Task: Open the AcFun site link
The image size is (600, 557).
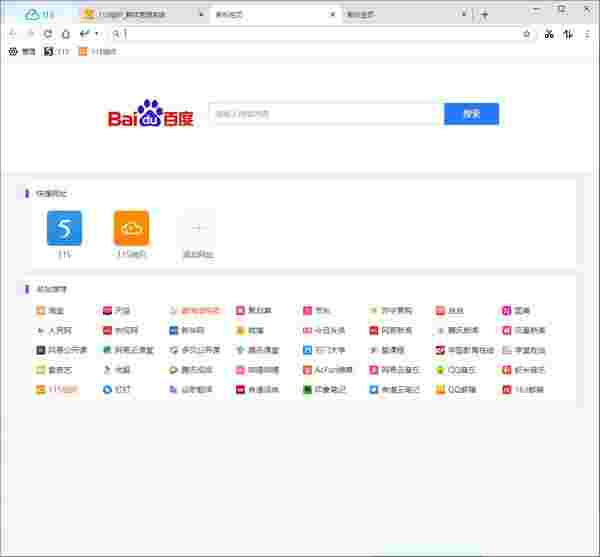Action: (328, 370)
